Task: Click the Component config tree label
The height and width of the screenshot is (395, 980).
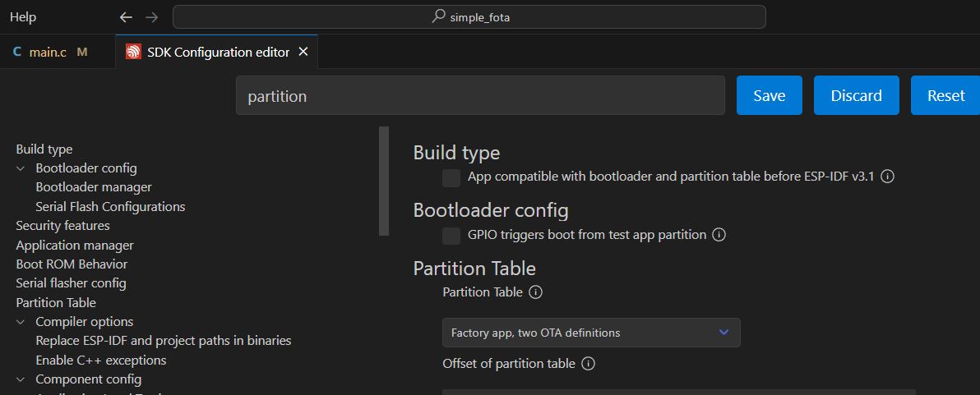Action: (88, 379)
